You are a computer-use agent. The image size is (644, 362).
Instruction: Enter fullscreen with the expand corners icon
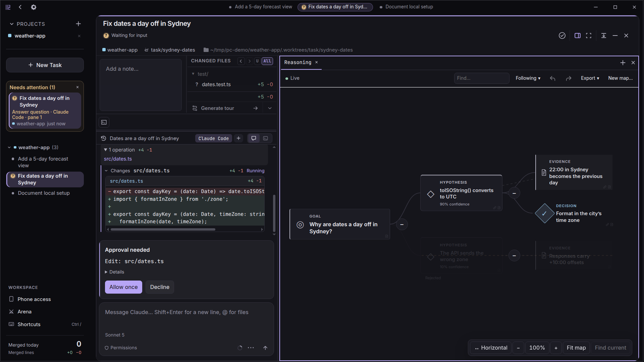coord(589,36)
